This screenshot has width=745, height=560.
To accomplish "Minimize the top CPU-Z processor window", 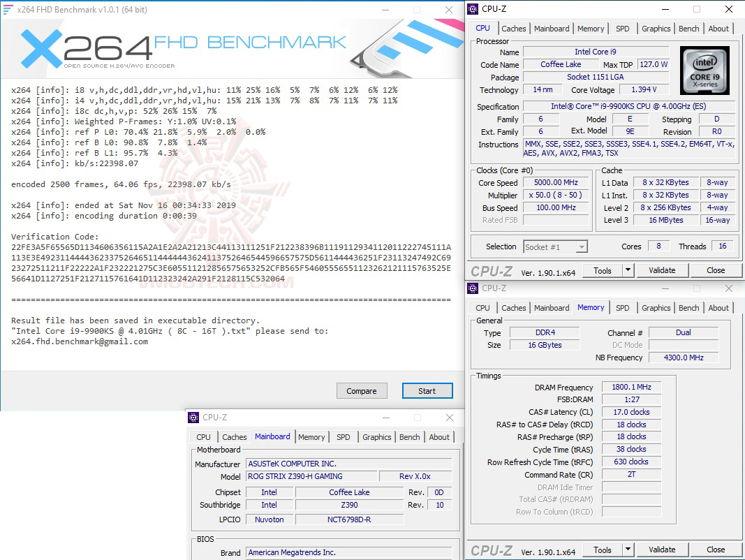I will [665, 9].
